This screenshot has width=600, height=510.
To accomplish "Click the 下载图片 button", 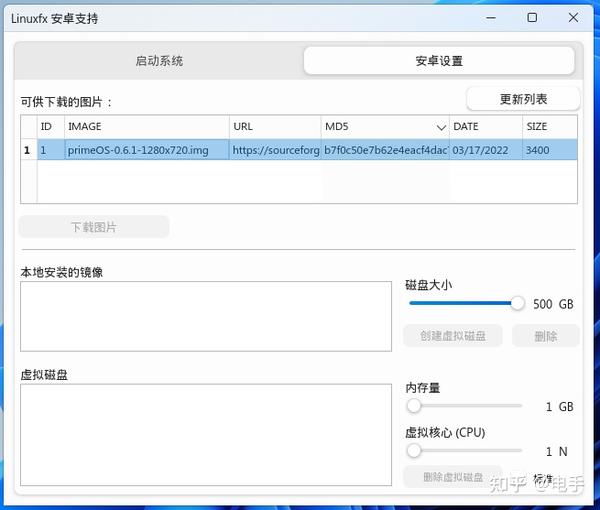I will [94, 227].
